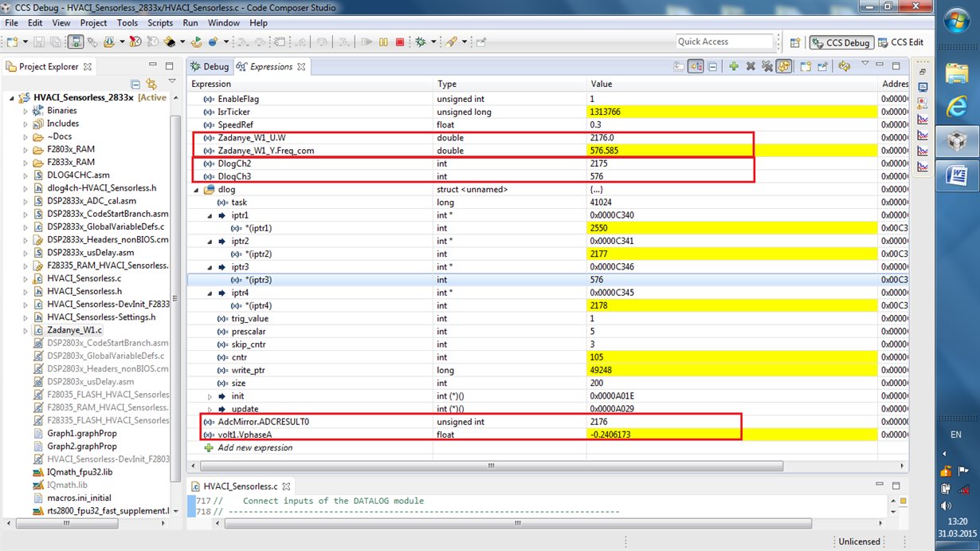Click the remove all expressions double-X icon
This screenshot has width=980, height=551.
click(x=766, y=66)
